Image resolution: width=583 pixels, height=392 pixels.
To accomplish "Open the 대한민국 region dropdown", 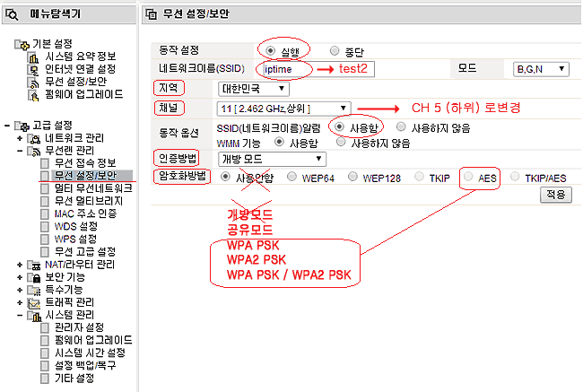I will 253,89.
